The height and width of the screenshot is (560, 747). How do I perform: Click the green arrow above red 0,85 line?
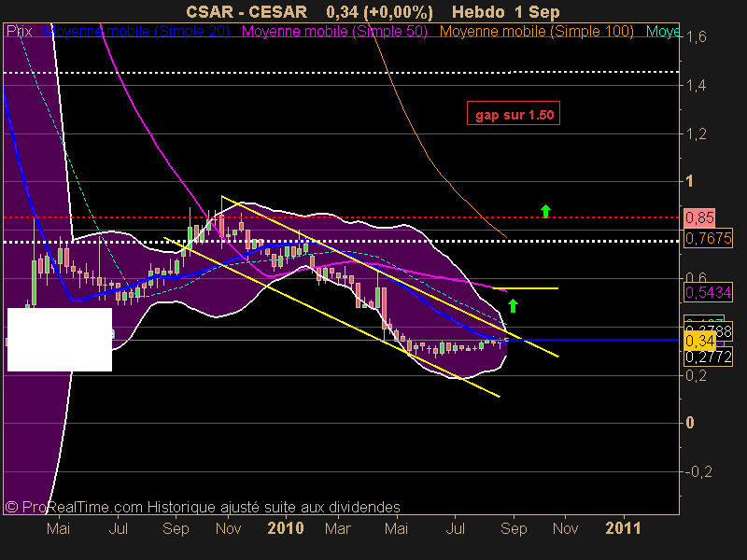pos(545,211)
